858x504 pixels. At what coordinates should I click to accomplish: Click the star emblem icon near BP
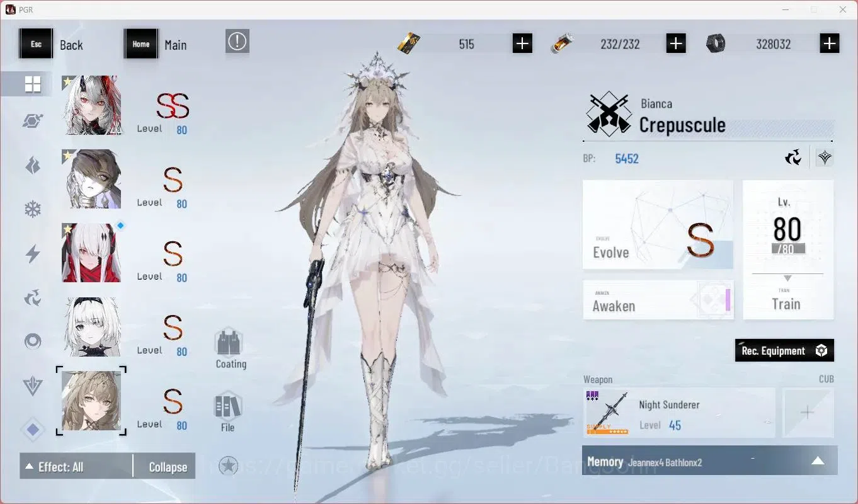pos(825,157)
